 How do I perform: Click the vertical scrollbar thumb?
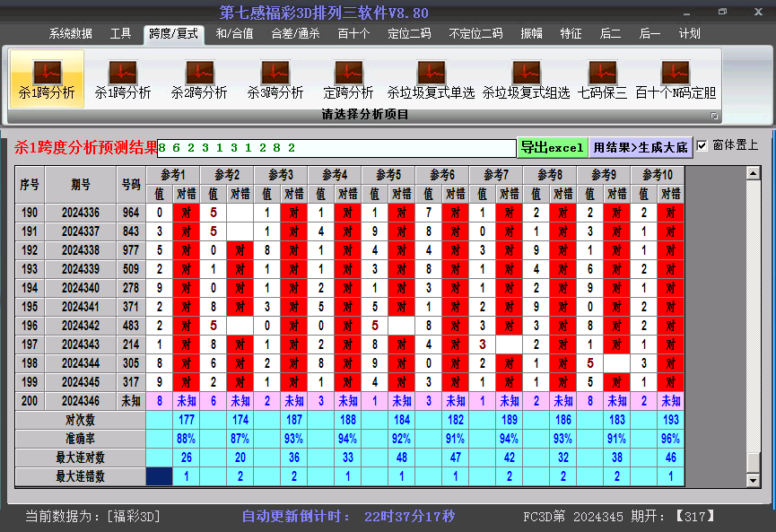(754, 463)
